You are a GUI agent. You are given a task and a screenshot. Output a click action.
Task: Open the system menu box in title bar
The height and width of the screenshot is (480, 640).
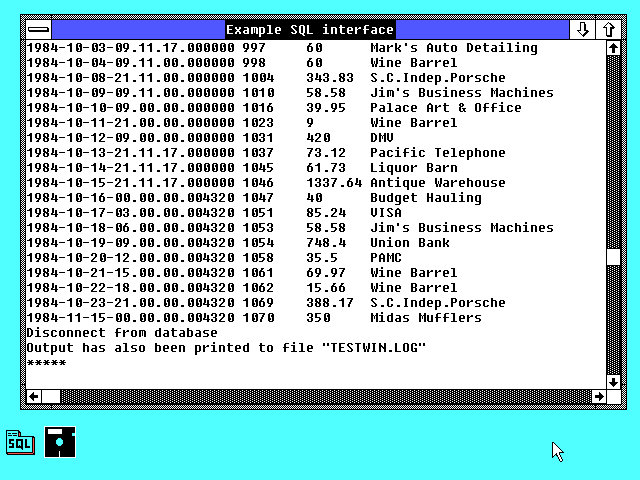click(39, 29)
